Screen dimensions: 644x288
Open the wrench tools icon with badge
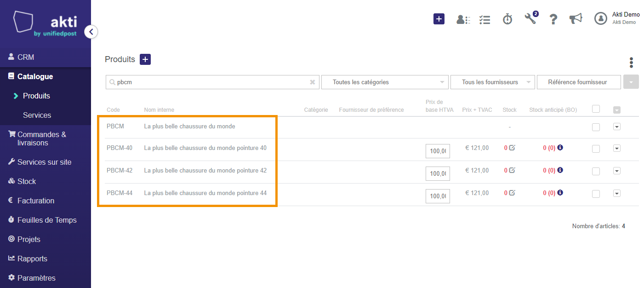531,18
